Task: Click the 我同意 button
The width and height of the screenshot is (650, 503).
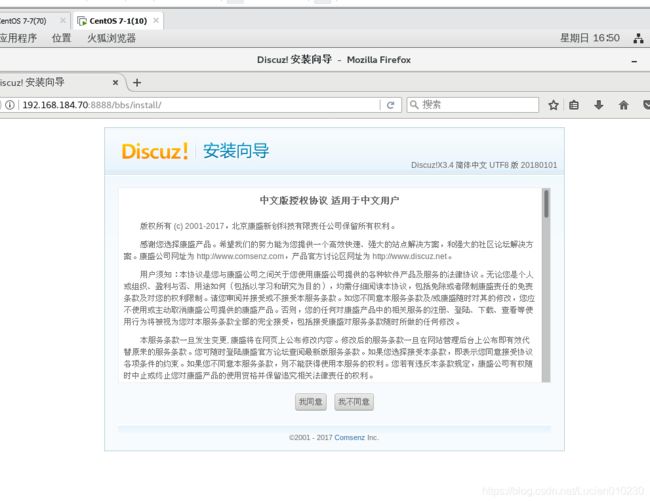Action: [x=310, y=402]
